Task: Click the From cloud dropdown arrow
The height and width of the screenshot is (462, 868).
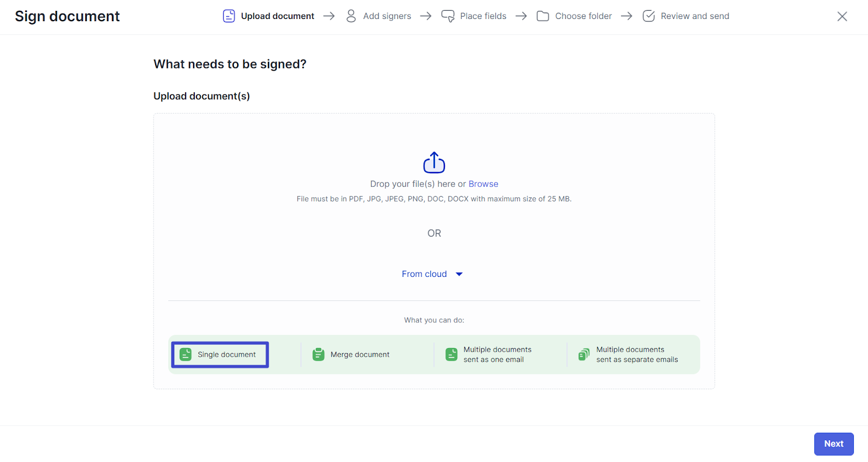Action: (x=459, y=274)
